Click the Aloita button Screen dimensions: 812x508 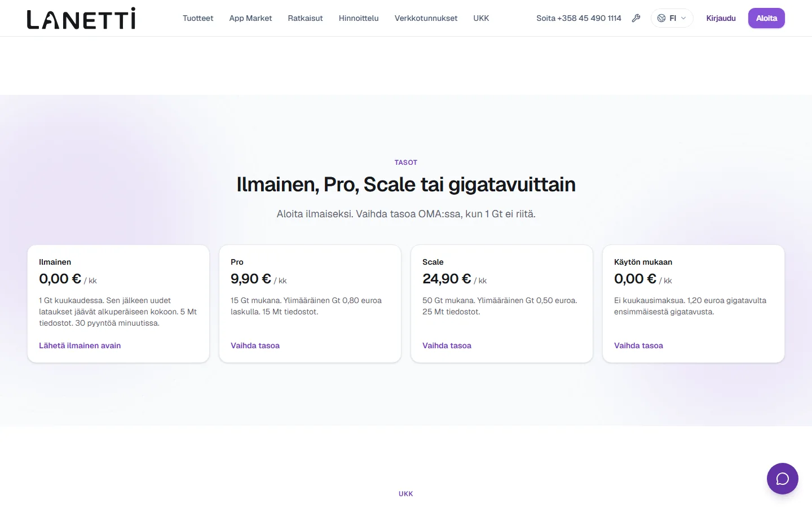pyautogui.click(x=766, y=18)
